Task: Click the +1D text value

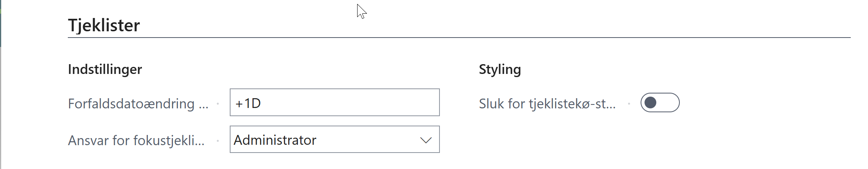Action: point(248,103)
